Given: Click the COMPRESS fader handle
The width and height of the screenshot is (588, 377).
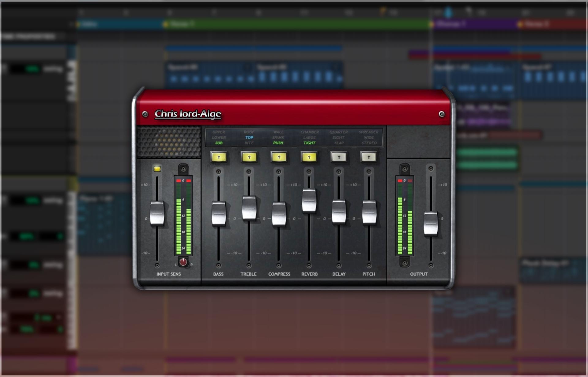Looking at the screenshot, I should click(x=279, y=214).
